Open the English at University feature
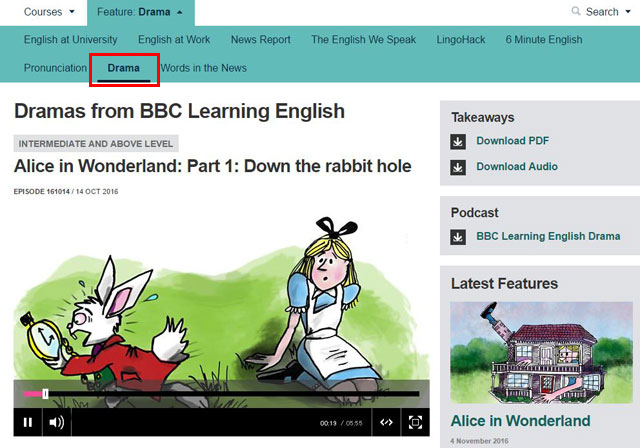Screen dimensions: 640x448 pos(71,40)
